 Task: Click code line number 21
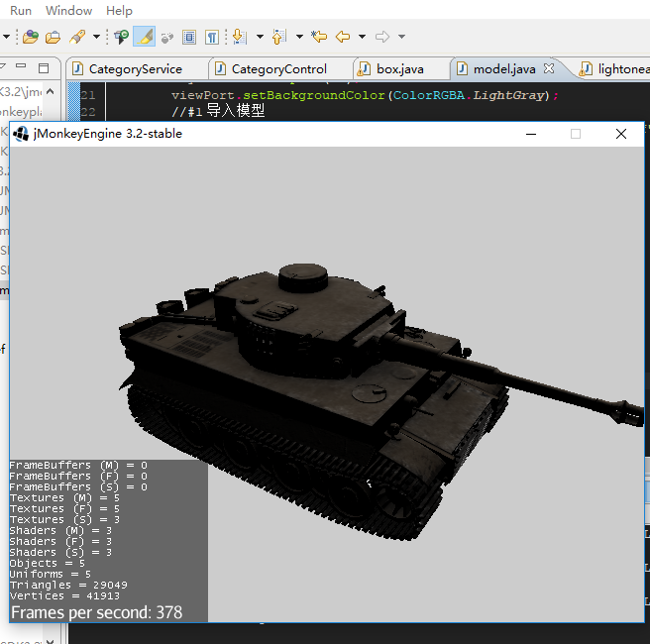[88, 95]
